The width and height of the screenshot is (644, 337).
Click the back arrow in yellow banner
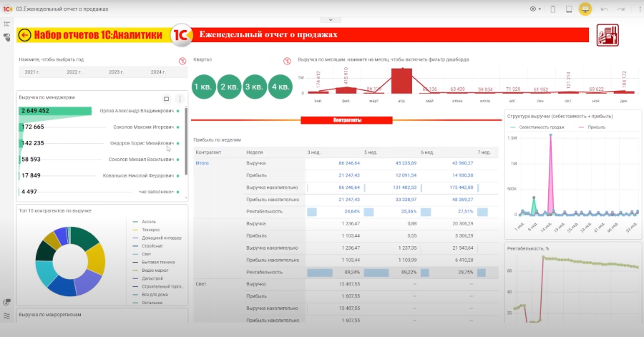point(24,35)
